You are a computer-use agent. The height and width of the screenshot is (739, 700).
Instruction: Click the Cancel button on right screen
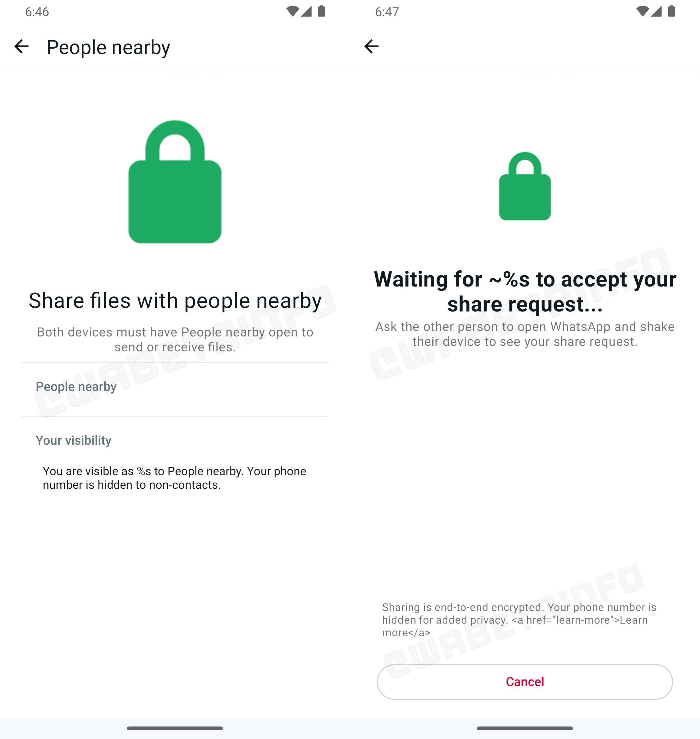[x=524, y=682]
